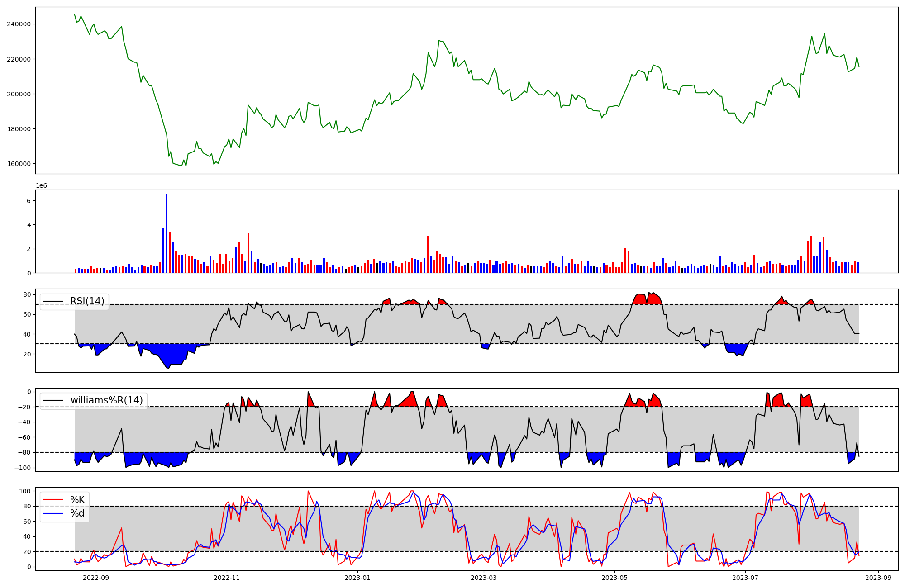Click the black RSI(14) legend line sample

[x=53, y=302]
